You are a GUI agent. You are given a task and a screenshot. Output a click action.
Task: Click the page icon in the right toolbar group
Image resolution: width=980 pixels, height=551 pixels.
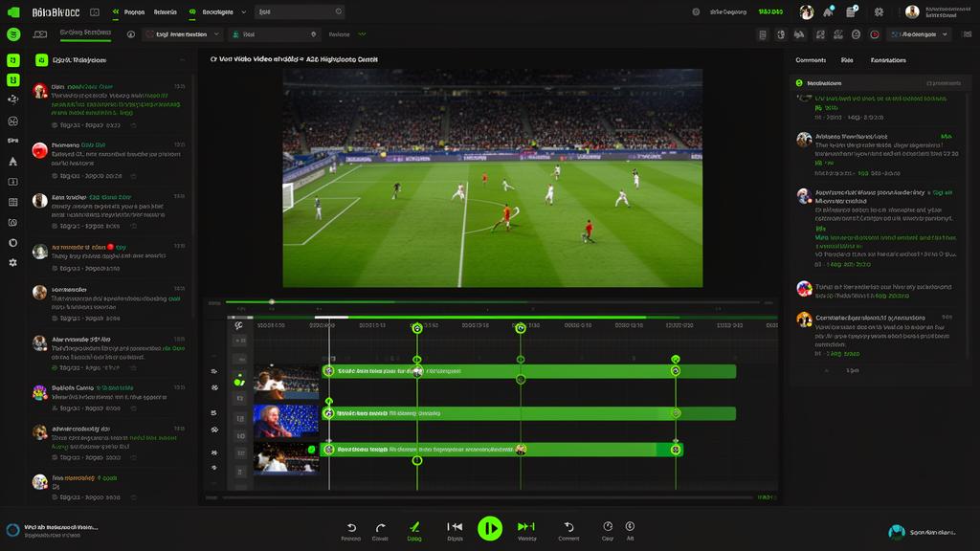click(763, 34)
